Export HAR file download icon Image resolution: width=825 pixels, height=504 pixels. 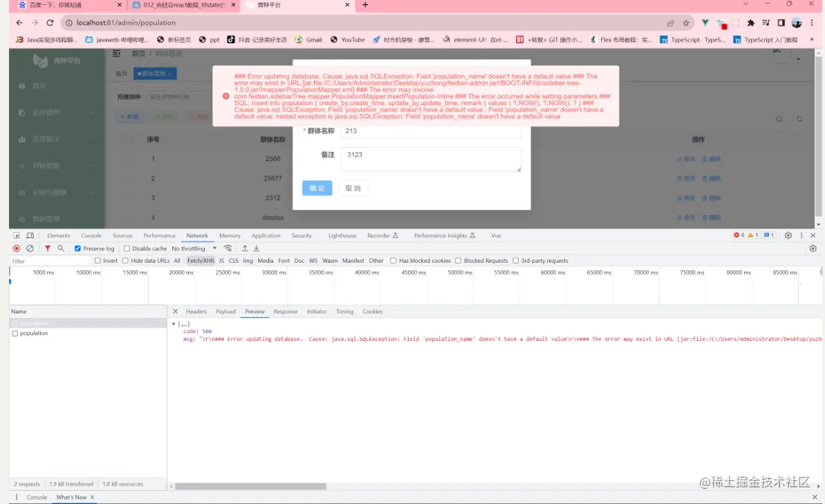pos(257,248)
